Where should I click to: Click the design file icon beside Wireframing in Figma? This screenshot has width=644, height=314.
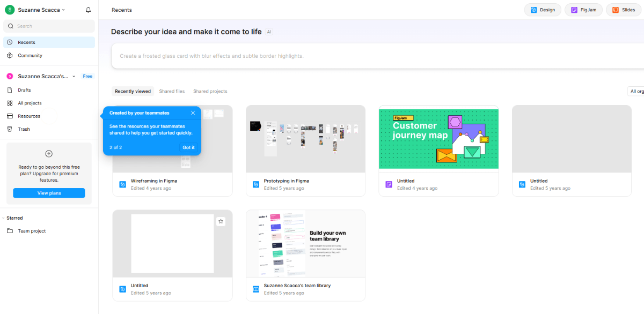[123, 184]
